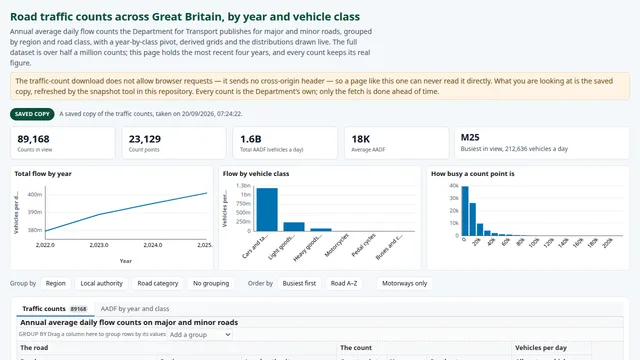Click the 89168 badge on Traffic counts tab
Image resolution: width=640 pixels, height=360 pixels.
(78, 309)
